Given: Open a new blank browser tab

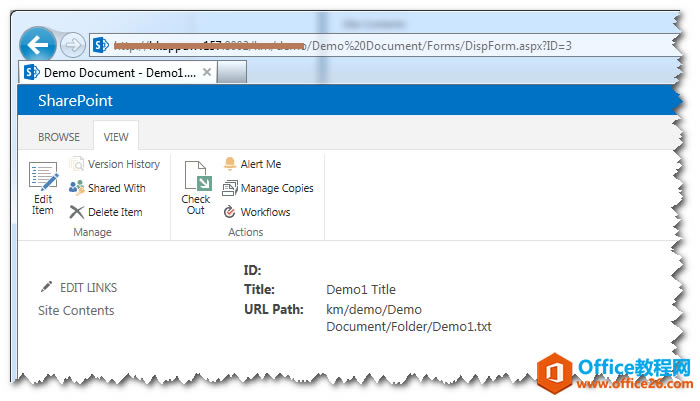Looking at the screenshot, I should click(232, 72).
